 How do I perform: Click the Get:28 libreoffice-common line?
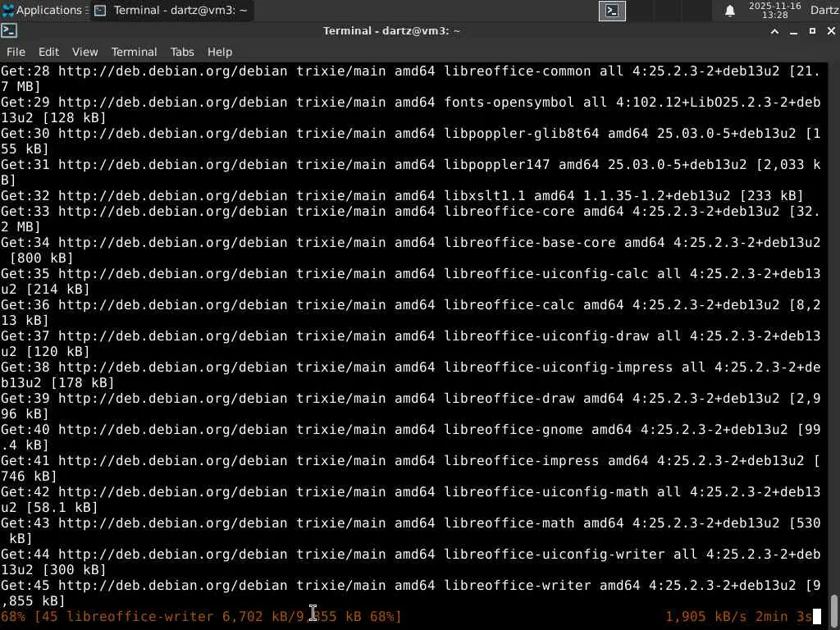(410, 79)
